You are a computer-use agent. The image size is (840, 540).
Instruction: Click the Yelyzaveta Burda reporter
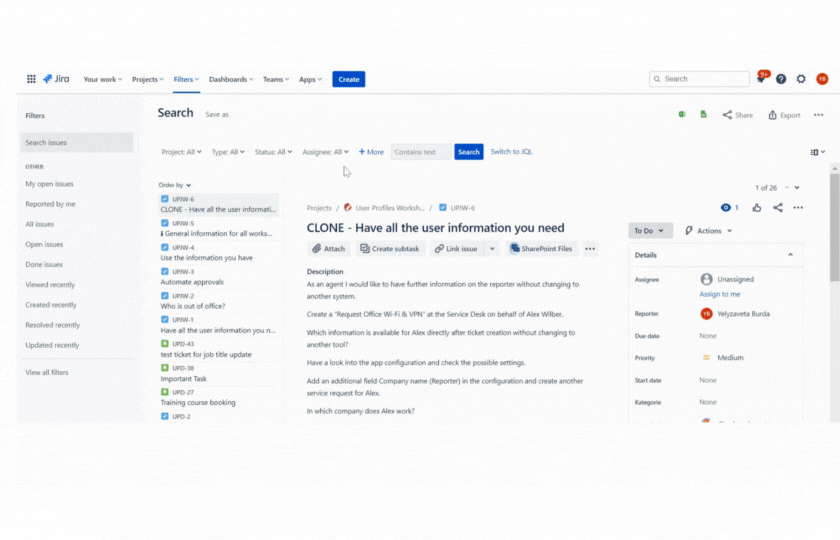pyautogui.click(x=735, y=313)
